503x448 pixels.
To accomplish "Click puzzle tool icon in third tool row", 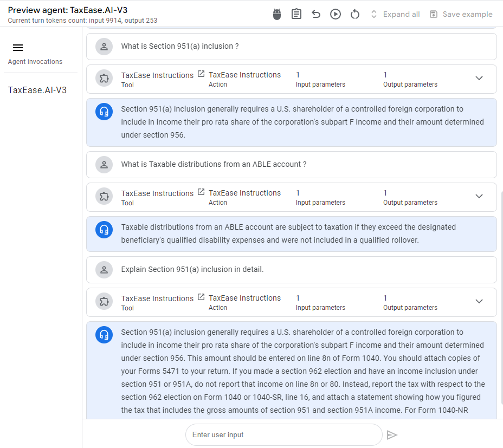I will click(x=104, y=302).
